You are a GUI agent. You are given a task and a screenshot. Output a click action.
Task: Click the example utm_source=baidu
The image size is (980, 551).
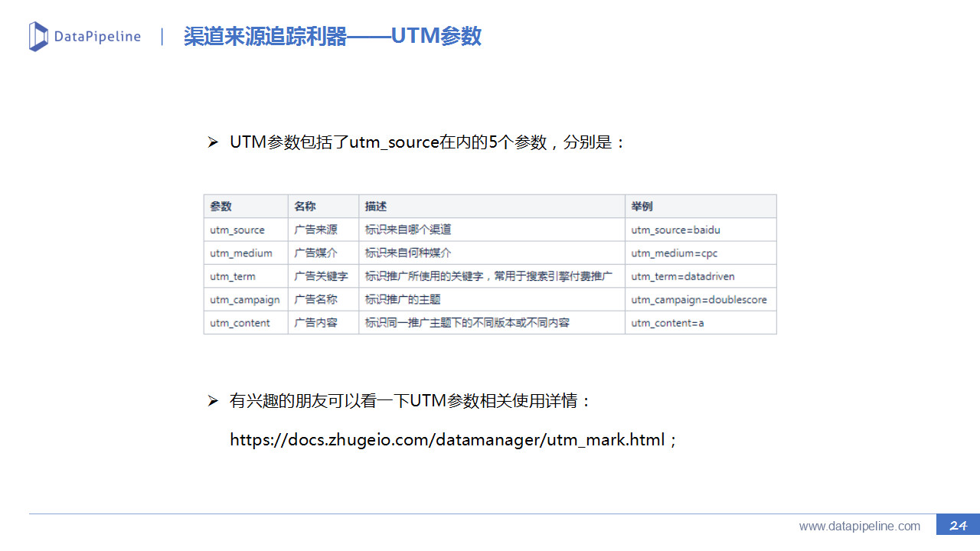click(x=675, y=230)
